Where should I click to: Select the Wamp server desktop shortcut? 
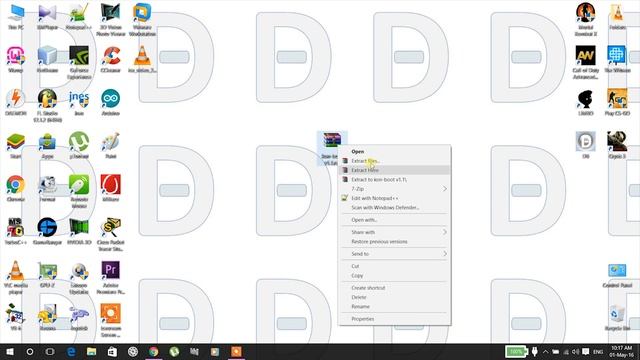[16, 60]
